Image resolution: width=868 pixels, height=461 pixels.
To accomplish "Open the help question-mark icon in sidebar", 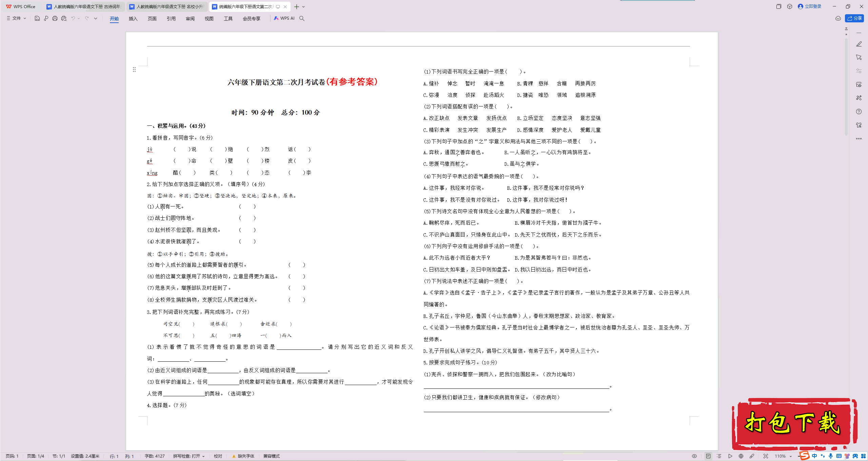I will click(x=859, y=112).
